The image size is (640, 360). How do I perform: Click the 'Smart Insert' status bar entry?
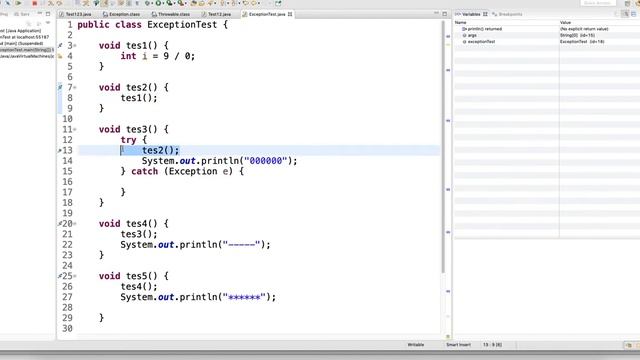[x=458, y=345]
